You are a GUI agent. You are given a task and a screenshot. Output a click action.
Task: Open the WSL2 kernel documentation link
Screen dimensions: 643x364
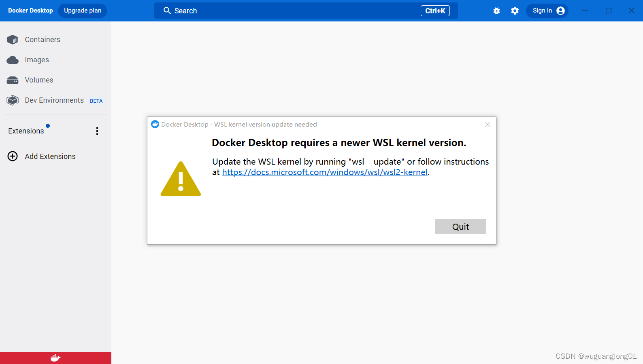[x=324, y=172]
